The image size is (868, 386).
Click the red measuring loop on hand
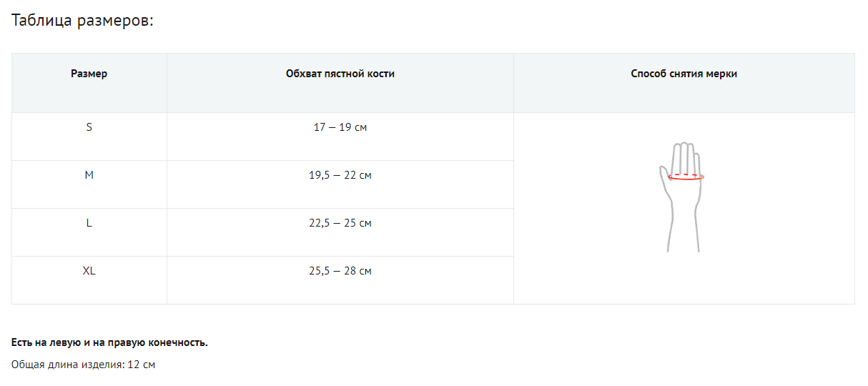(686, 177)
